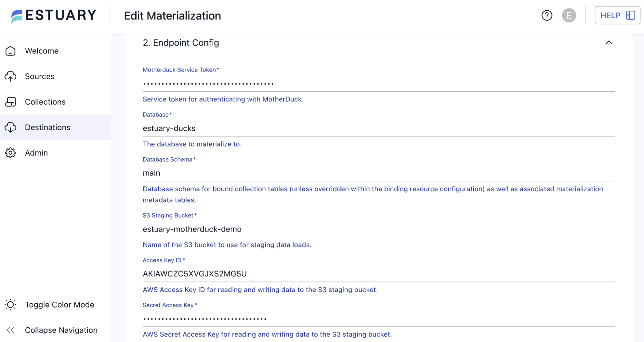Collapse the Endpoint Config section

(x=609, y=43)
